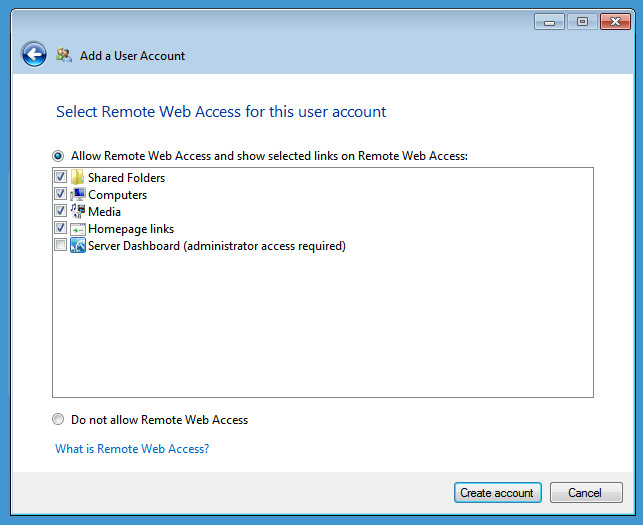Click the Homepage links icon
The height and width of the screenshot is (525, 643).
point(78,229)
